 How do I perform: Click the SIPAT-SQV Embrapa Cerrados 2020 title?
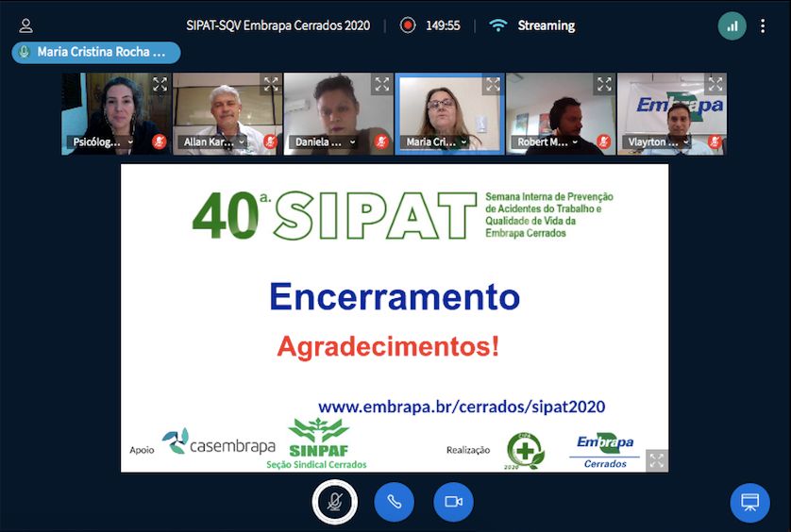tap(278, 25)
